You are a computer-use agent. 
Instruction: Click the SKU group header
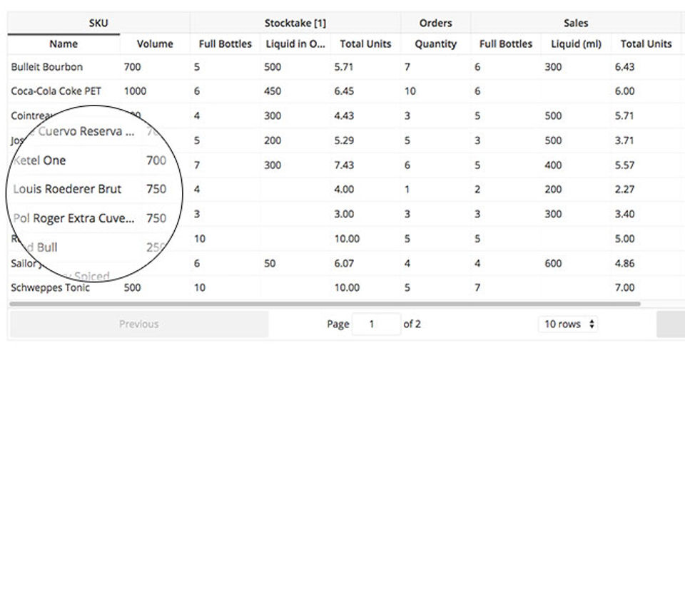point(98,23)
